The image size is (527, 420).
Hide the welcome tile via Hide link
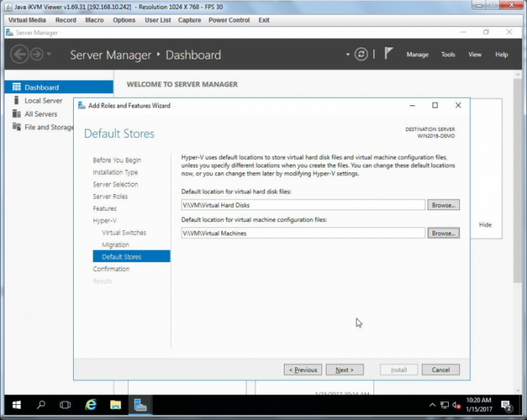485,225
